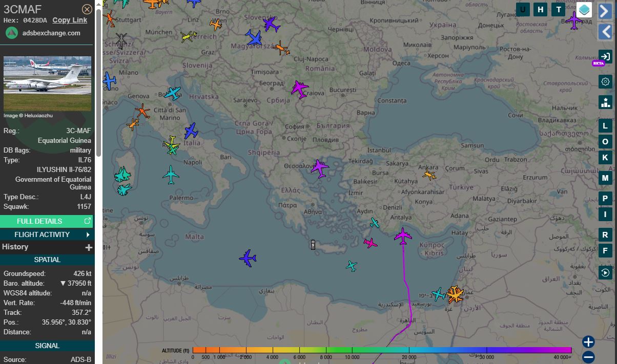The height and width of the screenshot is (364, 617).
Task: Open the settings gear icon
Action: coord(605,81)
